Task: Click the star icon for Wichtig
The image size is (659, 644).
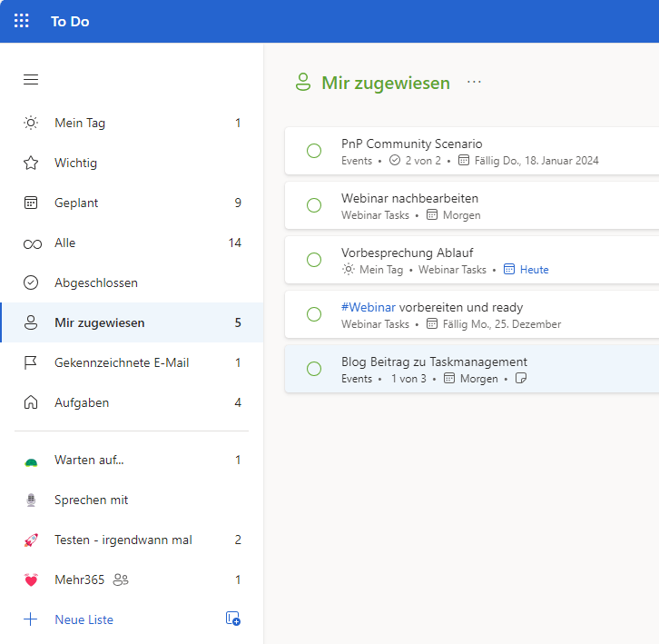Action: pos(31,163)
